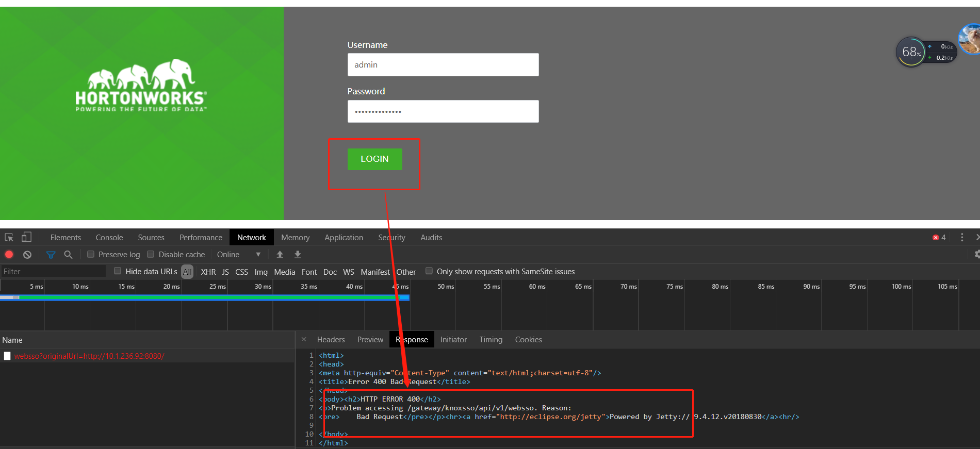Open the Sources tab
Viewport: 980px width, 449px height.
[x=151, y=237]
